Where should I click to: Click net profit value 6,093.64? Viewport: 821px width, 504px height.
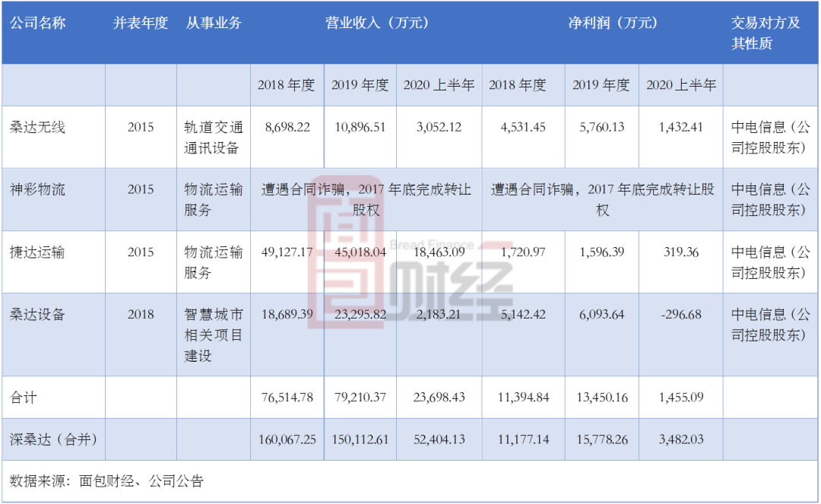coord(601,315)
